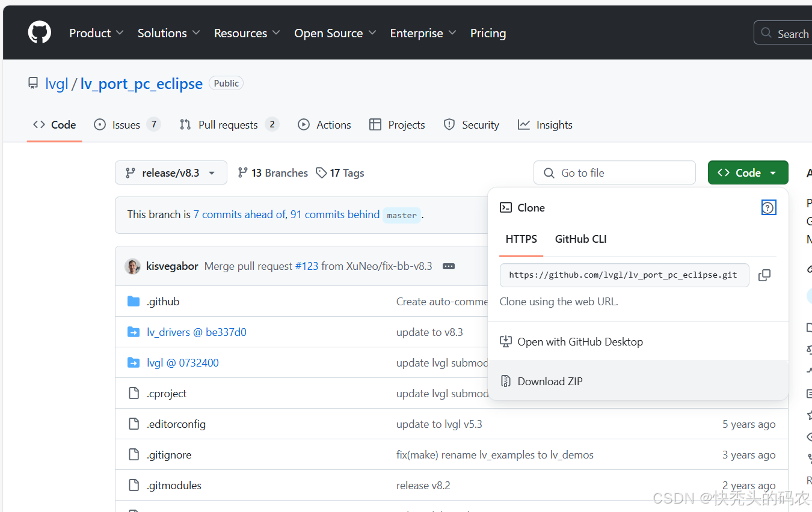The width and height of the screenshot is (812, 512).
Task: Open the .editorconfig file
Action: (x=176, y=424)
